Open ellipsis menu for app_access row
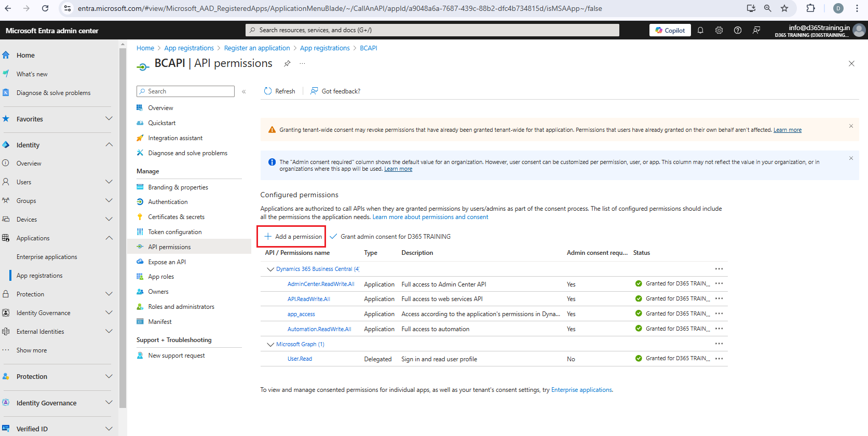Viewport: 868px width, 436px height. point(719,314)
